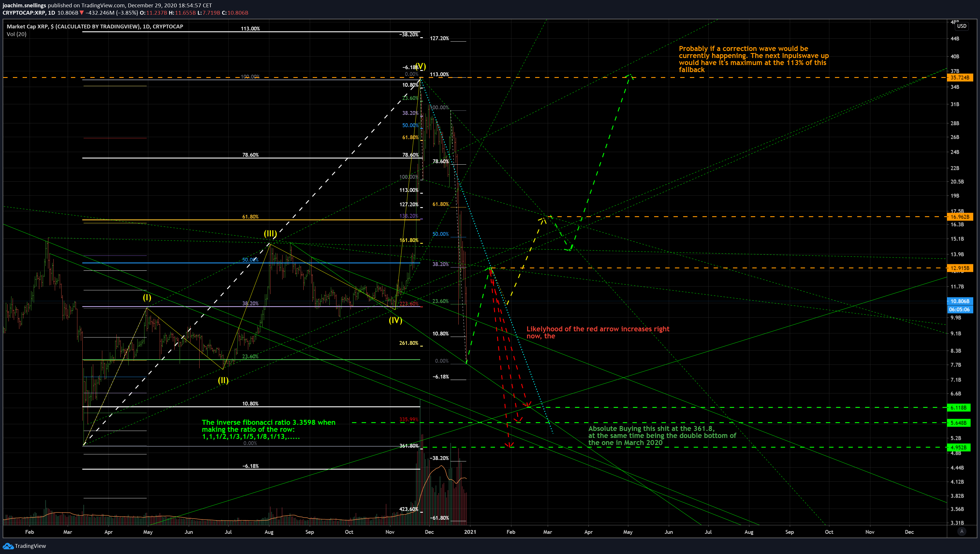Select the wave (IV) label

click(x=395, y=320)
